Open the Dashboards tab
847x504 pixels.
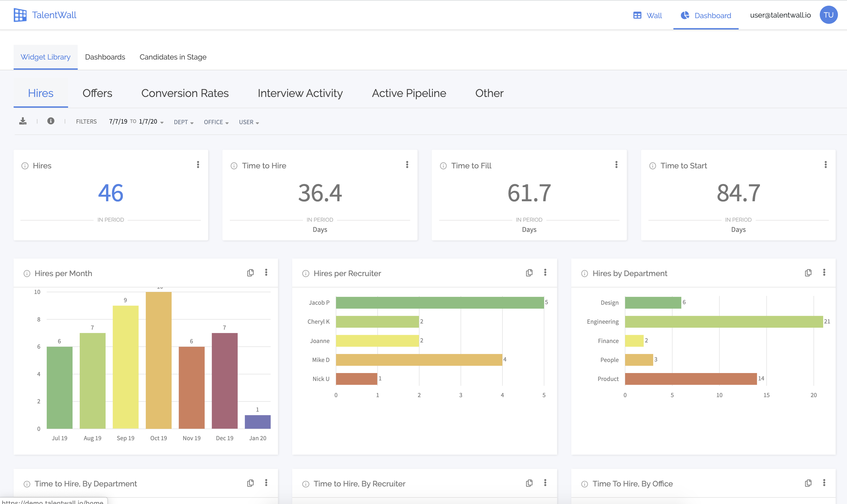pos(105,57)
